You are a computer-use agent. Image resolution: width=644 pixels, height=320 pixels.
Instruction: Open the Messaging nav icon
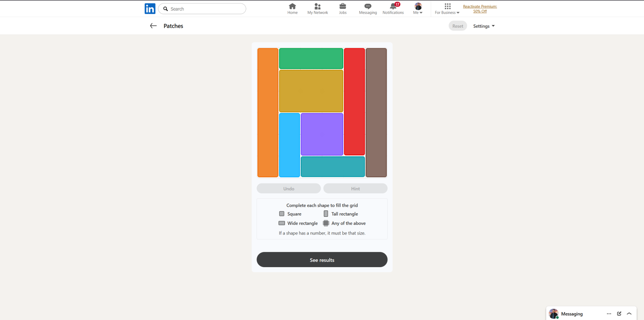coord(367,6)
